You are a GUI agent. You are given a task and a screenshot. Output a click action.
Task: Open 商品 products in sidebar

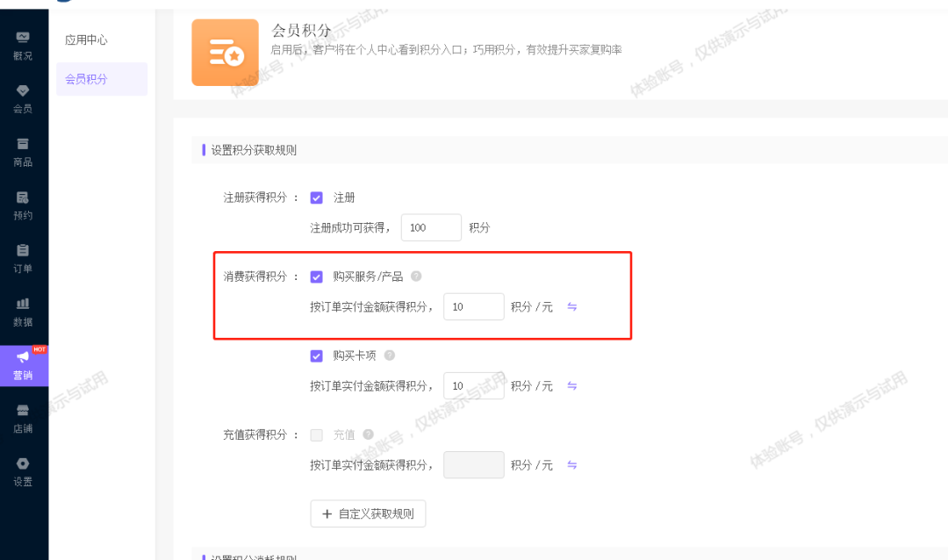pos(23,152)
